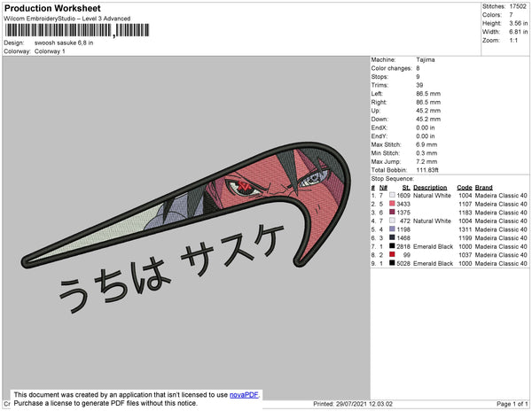Click the red swatch for 99 stitches

(x=392, y=255)
